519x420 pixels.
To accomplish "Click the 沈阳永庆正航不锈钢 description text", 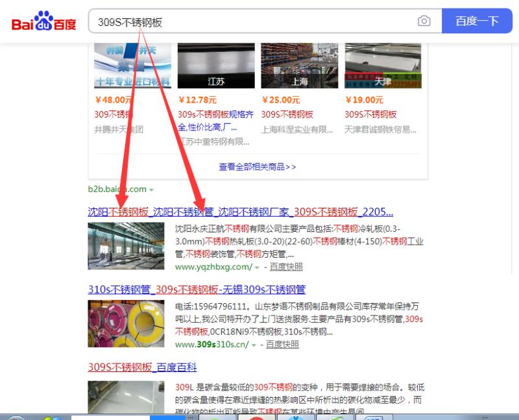I will (x=299, y=241).
